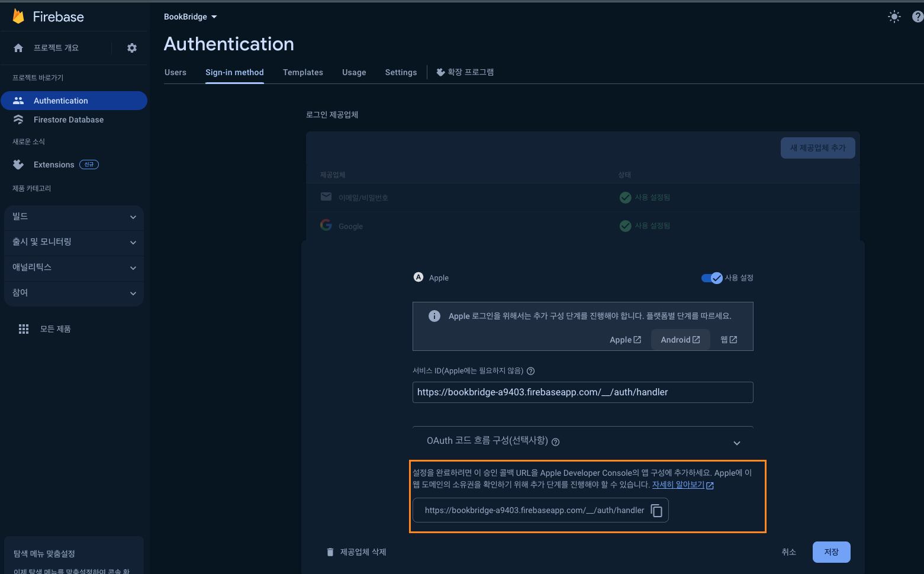Click the home icon for project overview
The height and width of the screenshot is (574, 924).
(18, 48)
